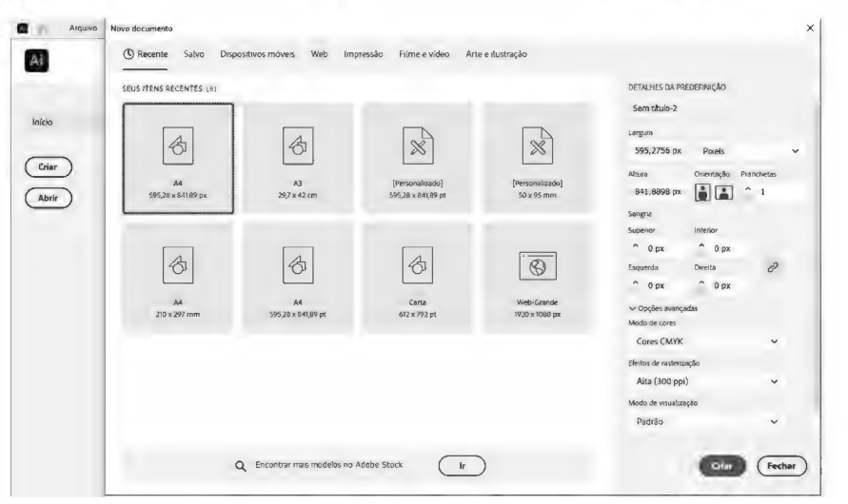The height and width of the screenshot is (504, 848).
Task: Set landscape orientation
Action: tap(724, 192)
